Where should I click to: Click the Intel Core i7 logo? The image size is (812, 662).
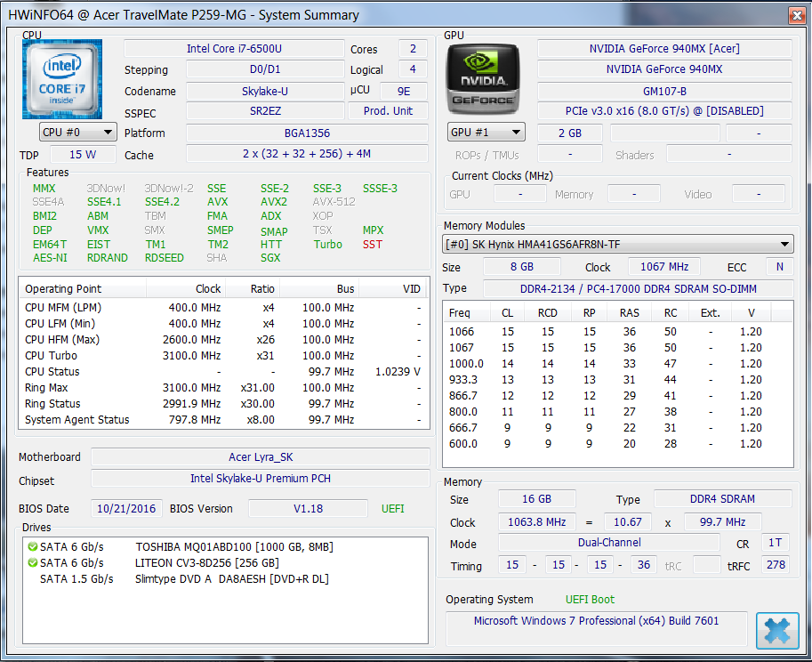tap(62, 79)
